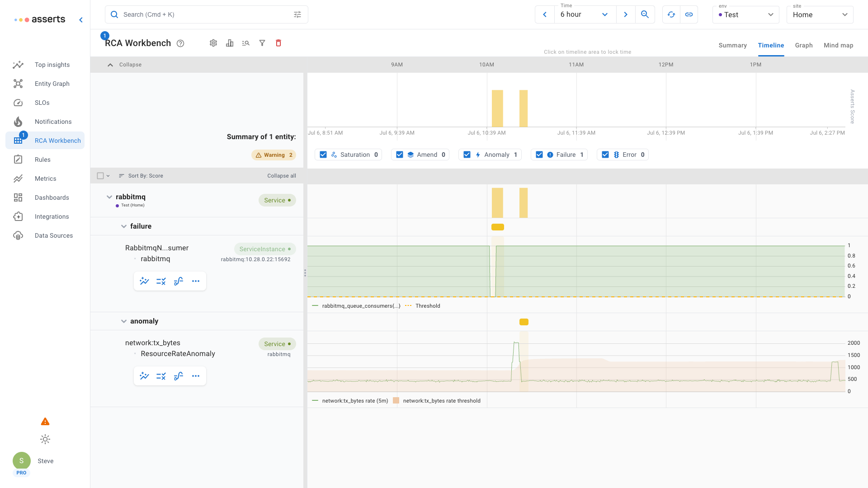Switch to the Mind map tab
The image size is (868, 488).
(838, 45)
